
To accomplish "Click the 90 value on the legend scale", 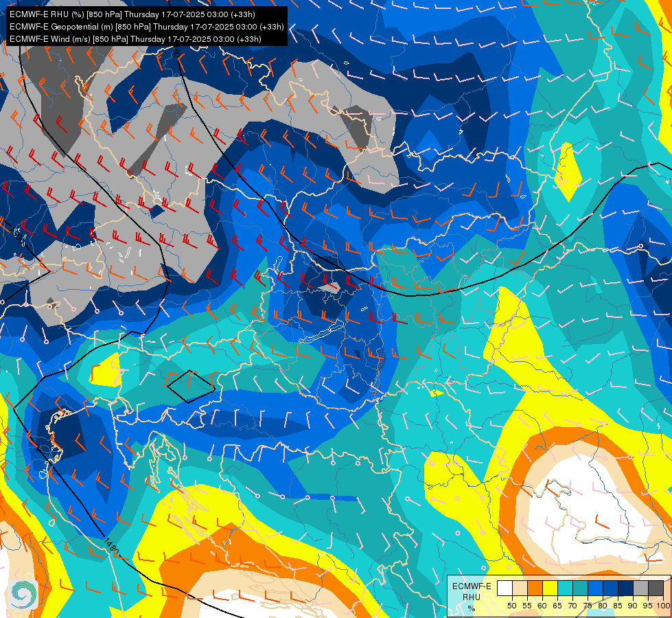I will [633, 606].
